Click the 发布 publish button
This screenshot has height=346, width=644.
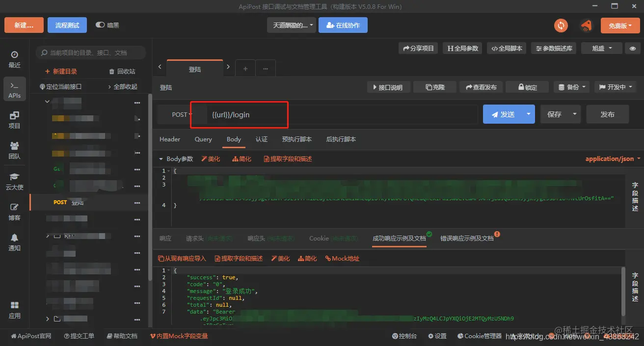608,114
